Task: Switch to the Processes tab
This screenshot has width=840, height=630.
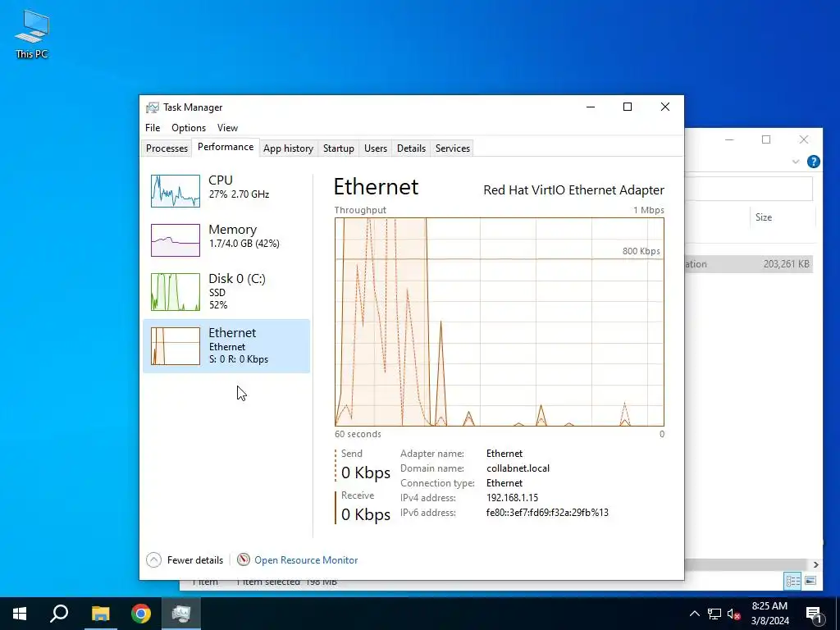Action: pos(167,148)
